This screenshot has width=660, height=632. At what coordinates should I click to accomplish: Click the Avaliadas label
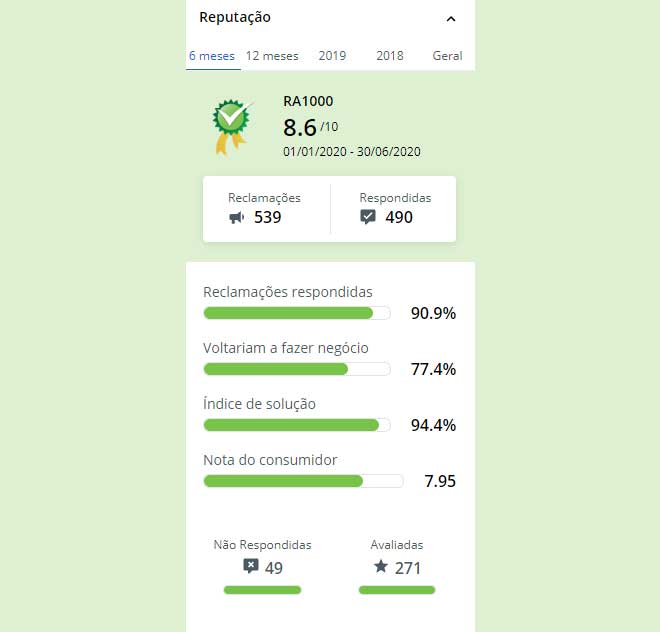[x=397, y=545]
